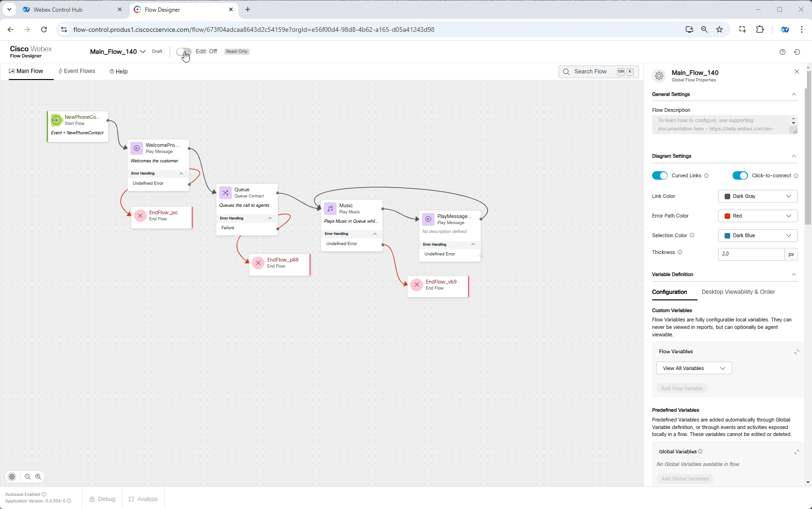The height and width of the screenshot is (509, 812).
Task: Open the View All Variables dropdown
Action: click(x=694, y=368)
